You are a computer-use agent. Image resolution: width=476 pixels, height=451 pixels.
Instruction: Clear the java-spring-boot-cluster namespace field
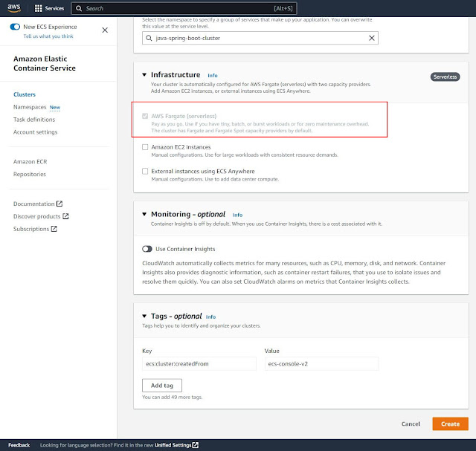pos(372,38)
